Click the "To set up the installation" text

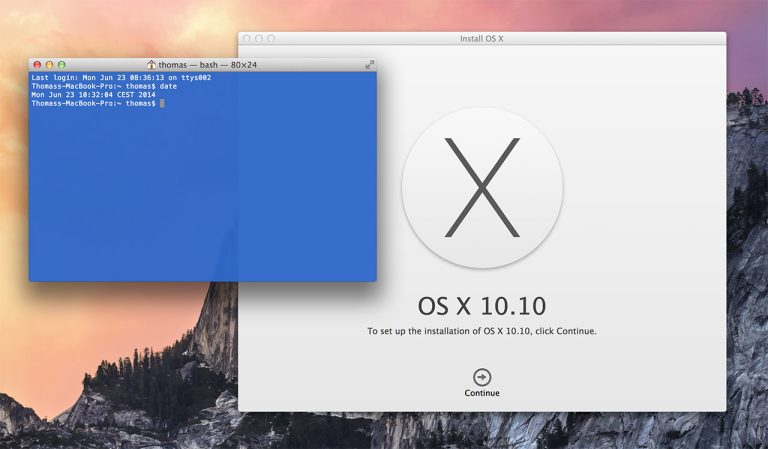tap(482, 330)
